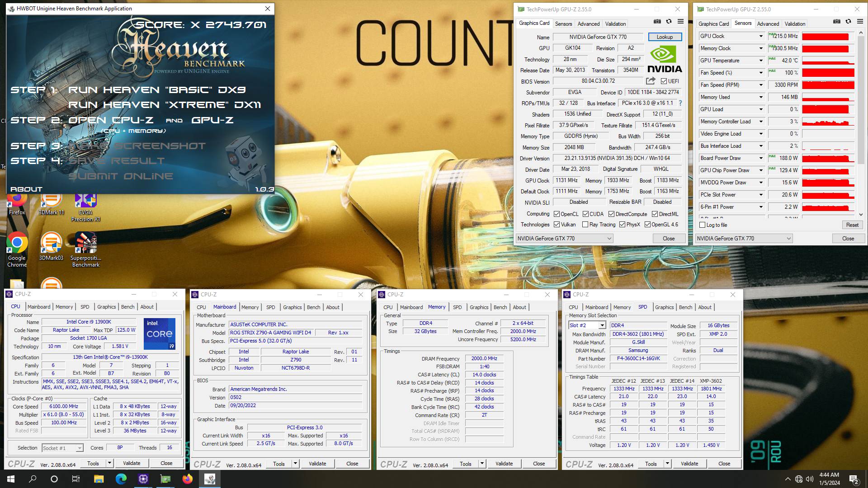Screen dimensions: 868x488
Task: Open the Board Power Draw dropdown
Action: (x=761, y=158)
